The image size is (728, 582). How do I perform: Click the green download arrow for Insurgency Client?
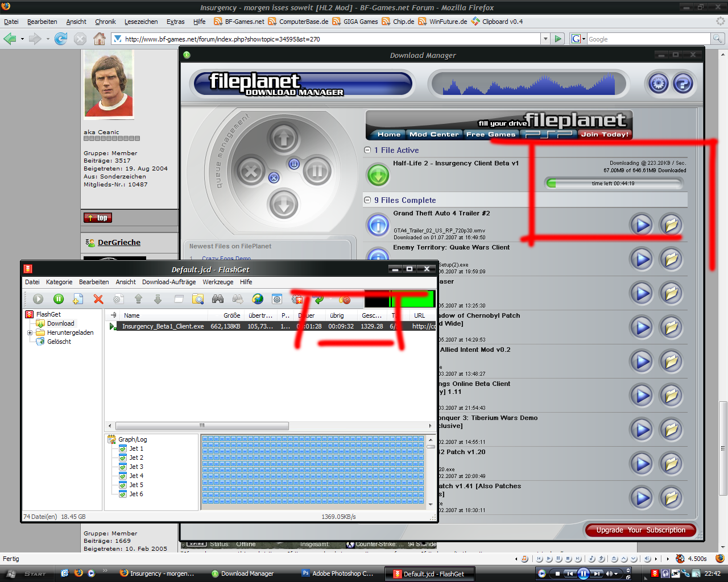tap(378, 175)
